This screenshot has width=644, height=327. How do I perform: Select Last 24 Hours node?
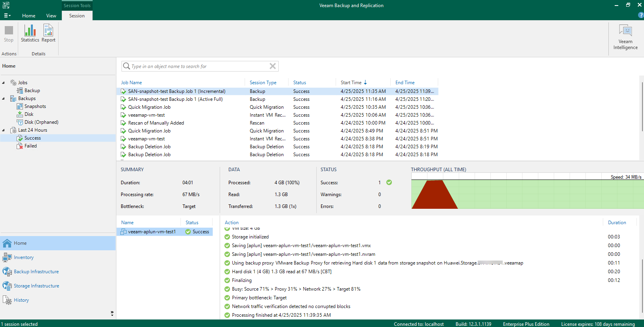coord(32,130)
